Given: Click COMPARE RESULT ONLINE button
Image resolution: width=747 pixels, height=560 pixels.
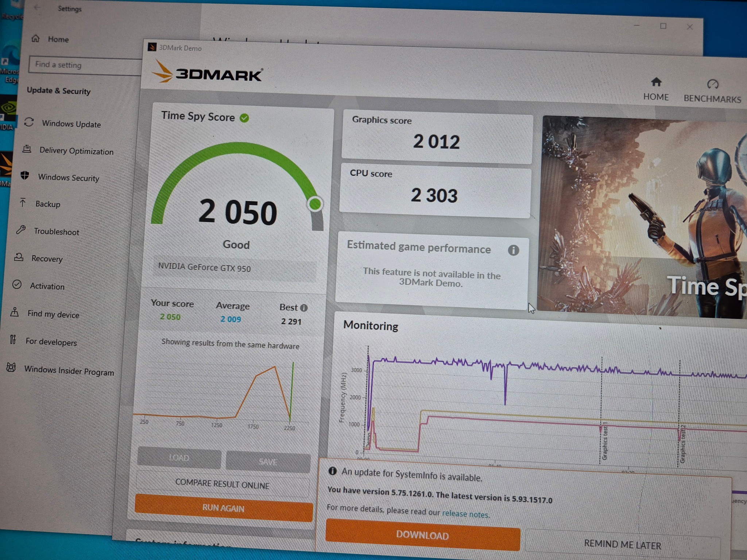Looking at the screenshot, I should [x=222, y=484].
